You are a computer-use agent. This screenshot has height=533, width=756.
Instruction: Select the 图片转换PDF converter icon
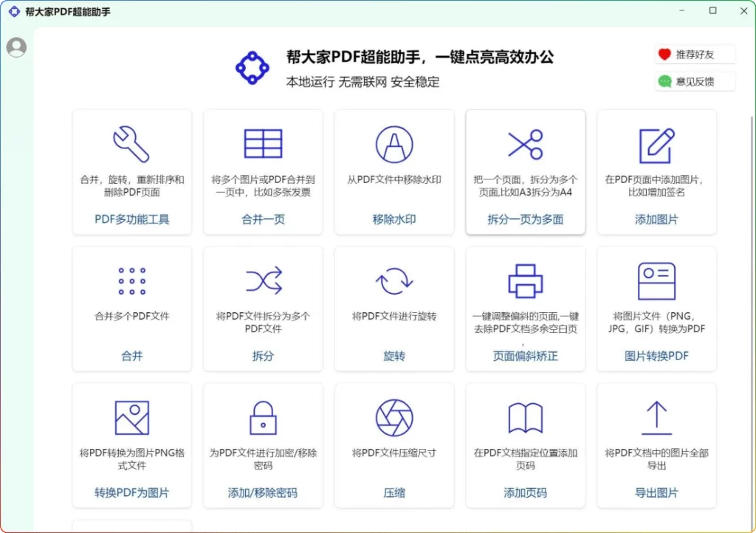click(656, 281)
